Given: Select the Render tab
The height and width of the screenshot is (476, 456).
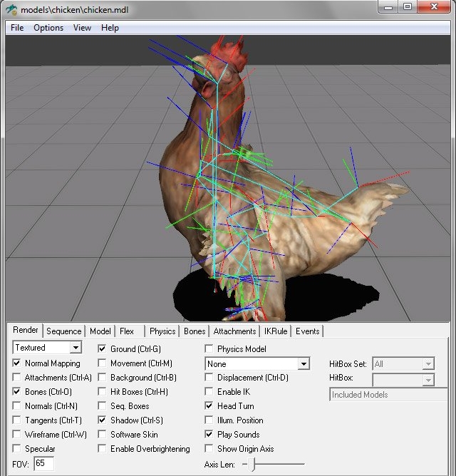Looking at the screenshot, I should tap(26, 330).
